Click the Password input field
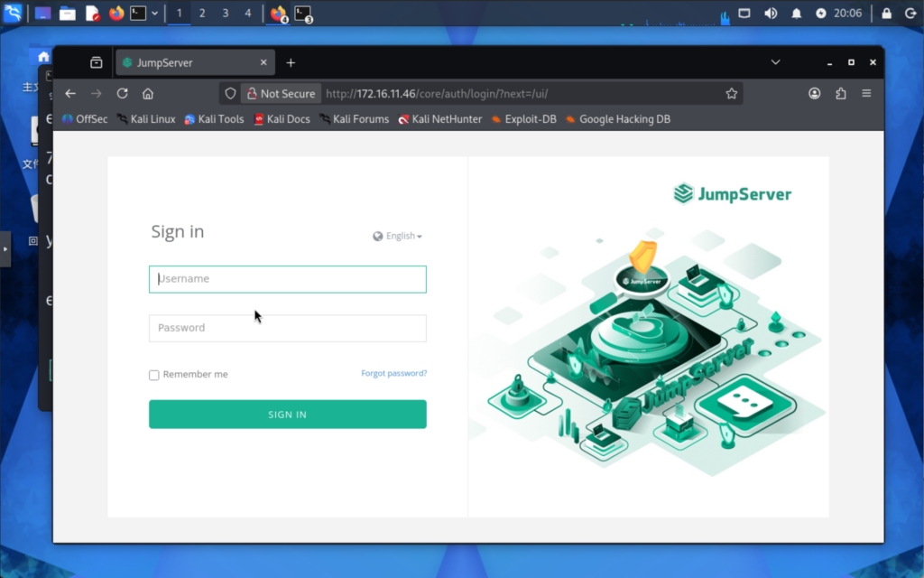The height and width of the screenshot is (578, 924). click(x=287, y=328)
